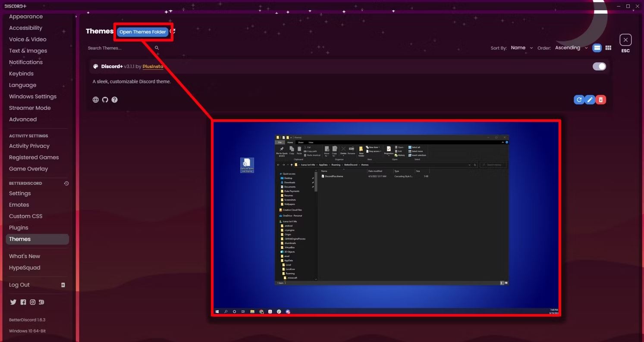This screenshot has width=644, height=342.
Task: Close settings with the ESC button
Action: tap(625, 40)
